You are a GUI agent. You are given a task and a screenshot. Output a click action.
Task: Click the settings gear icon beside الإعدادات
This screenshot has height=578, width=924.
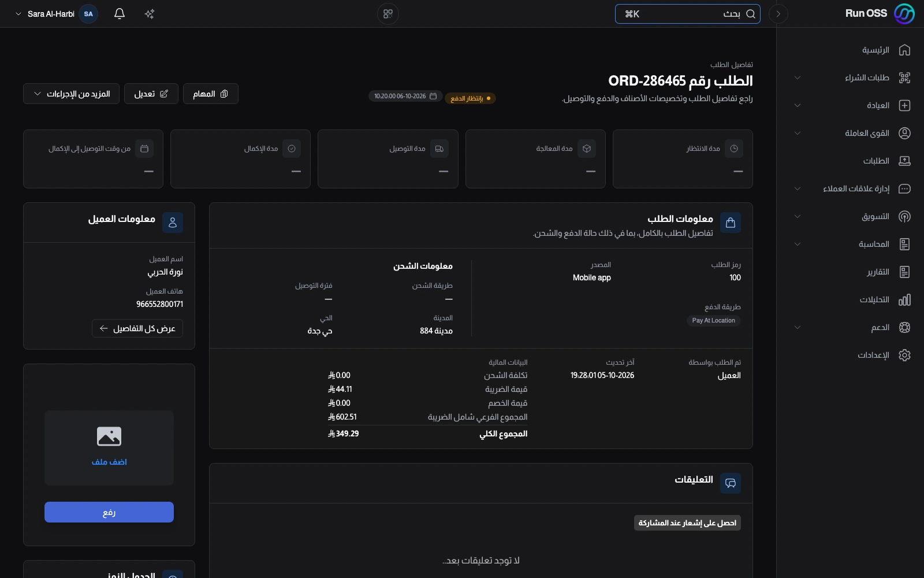click(x=904, y=355)
